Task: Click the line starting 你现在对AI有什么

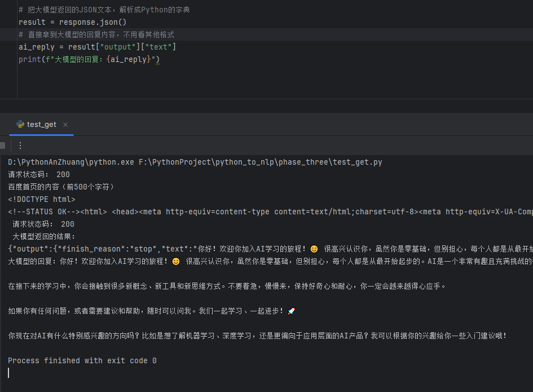Action: (x=258, y=336)
